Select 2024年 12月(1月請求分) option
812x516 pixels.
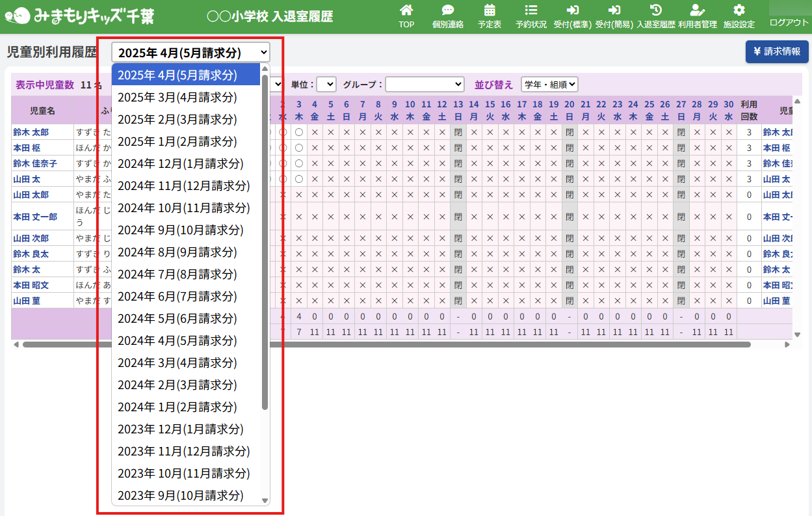(x=181, y=163)
